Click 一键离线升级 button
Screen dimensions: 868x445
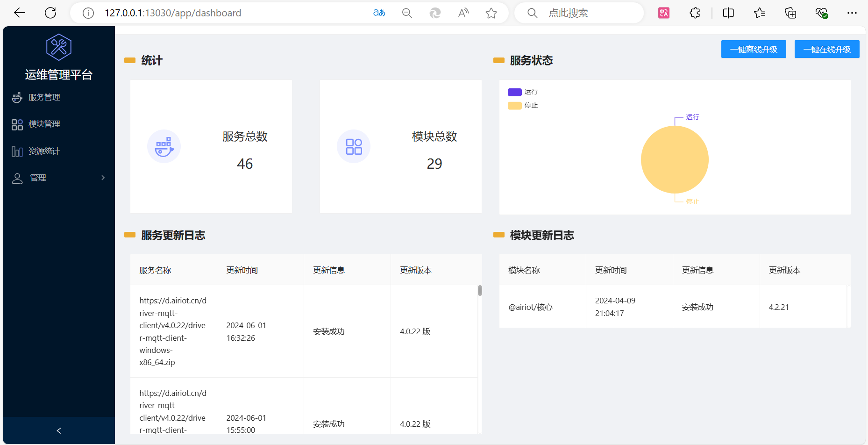point(753,49)
